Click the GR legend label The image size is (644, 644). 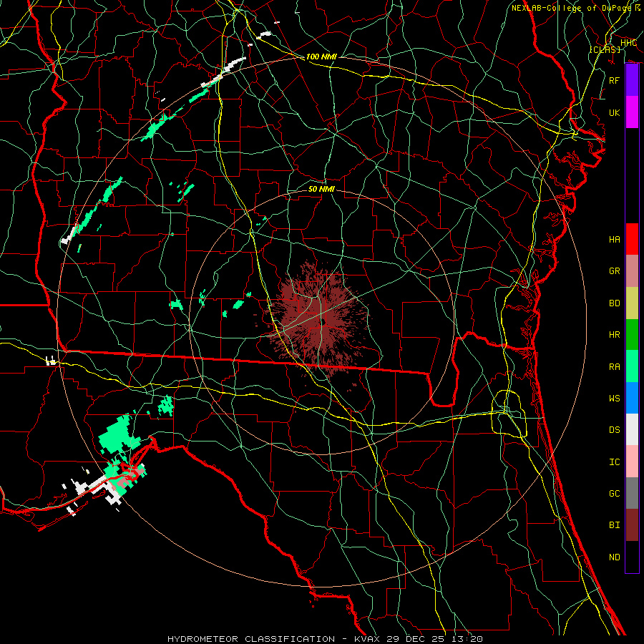click(x=615, y=271)
